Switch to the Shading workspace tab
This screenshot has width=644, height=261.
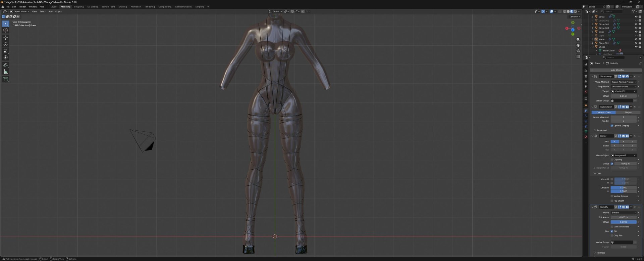(x=123, y=7)
